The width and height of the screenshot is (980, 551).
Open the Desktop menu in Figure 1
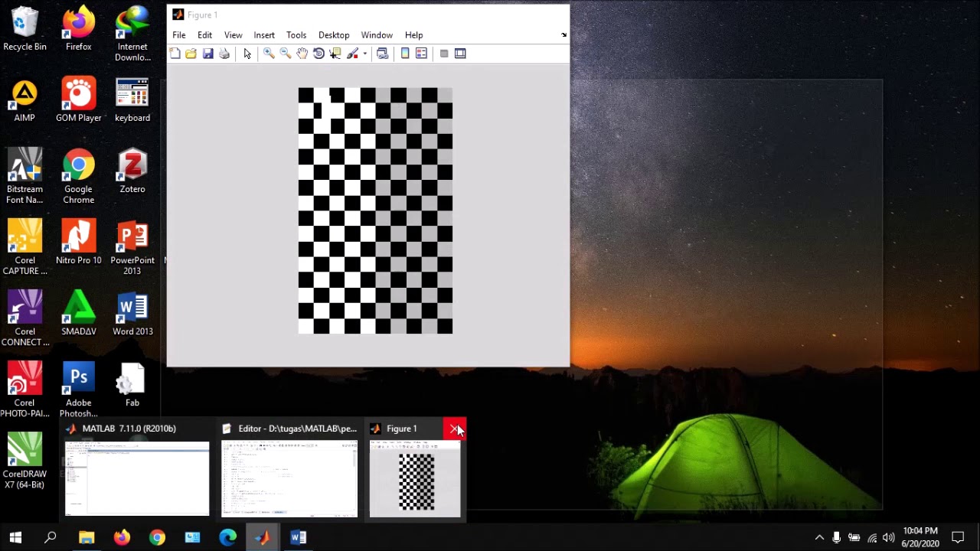tap(334, 35)
